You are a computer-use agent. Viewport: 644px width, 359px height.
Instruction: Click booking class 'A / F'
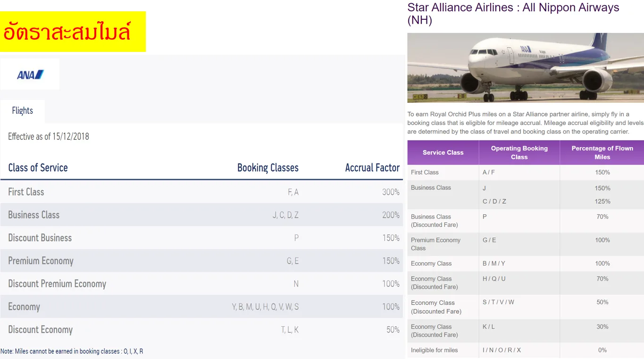[489, 173]
